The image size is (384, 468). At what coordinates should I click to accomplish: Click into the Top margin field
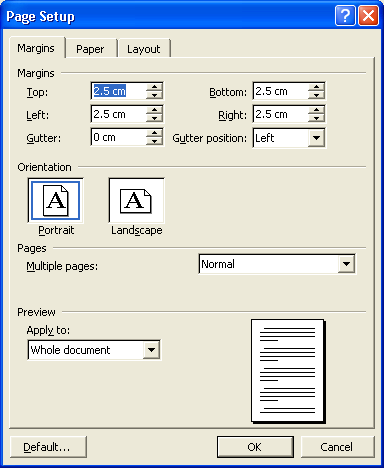[119, 91]
